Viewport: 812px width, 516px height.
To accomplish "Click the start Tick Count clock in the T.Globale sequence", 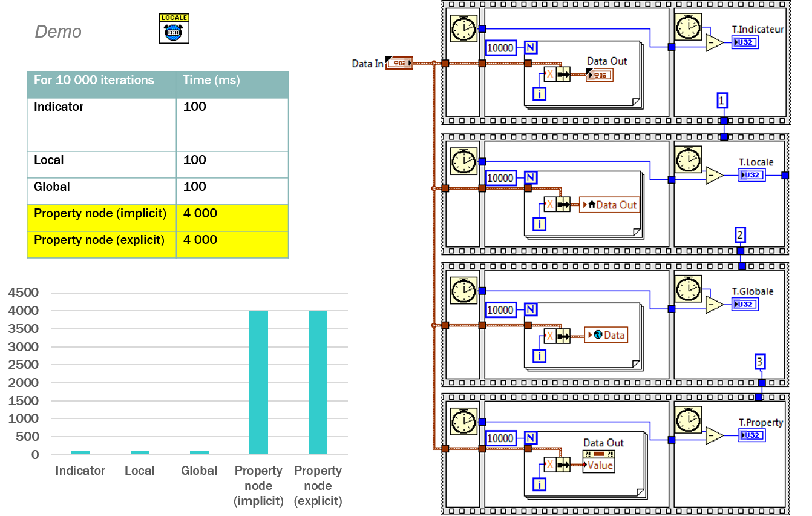I will (464, 291).
